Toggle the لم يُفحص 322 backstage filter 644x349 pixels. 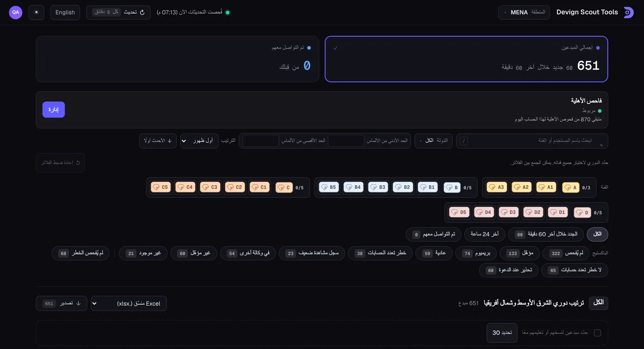[566, 253]
